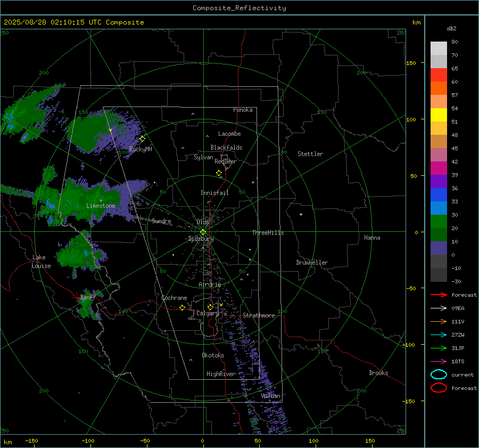Click the Strathmore city label
Screen dimensions: 479x448
(259, 315)
